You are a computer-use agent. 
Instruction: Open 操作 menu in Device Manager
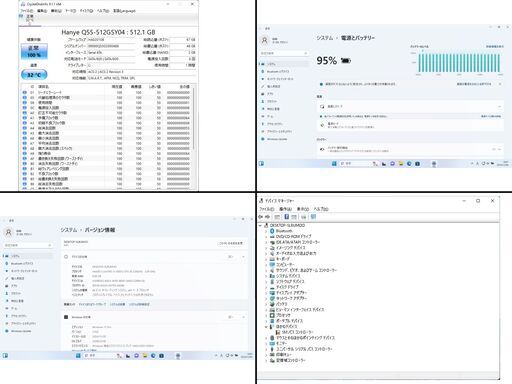coord(285,209)
